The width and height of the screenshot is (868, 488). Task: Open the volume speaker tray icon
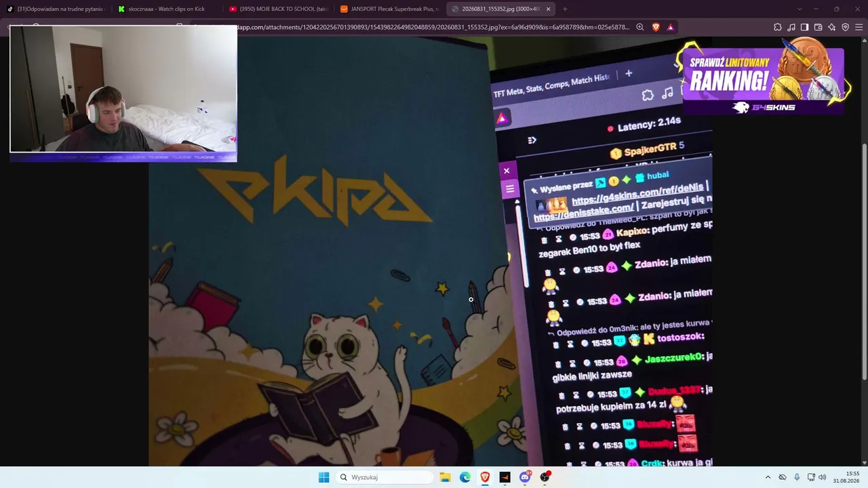click(822, 477)
